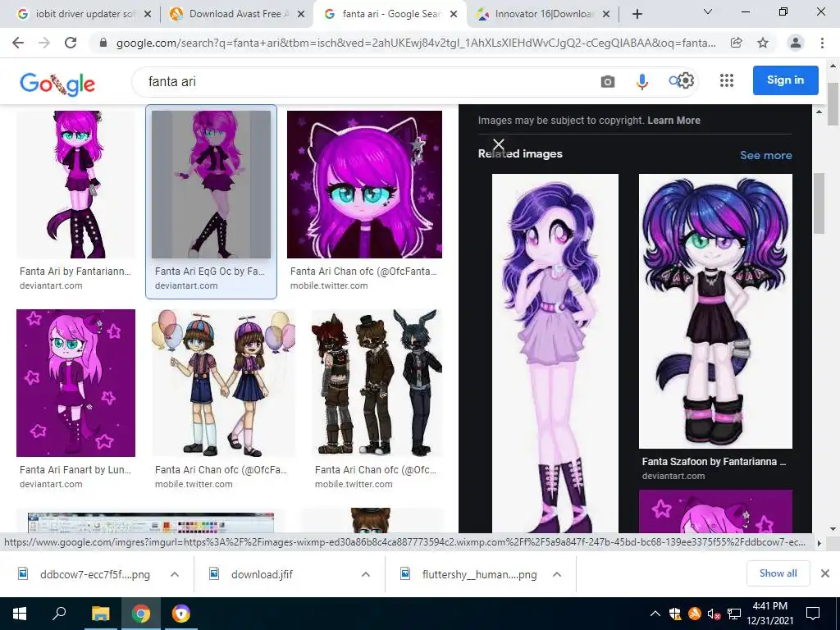This screenshot has width=840, height=630.
Task: Open three animatronic characters Fanta Ari image
Action: tap(377, 382)
